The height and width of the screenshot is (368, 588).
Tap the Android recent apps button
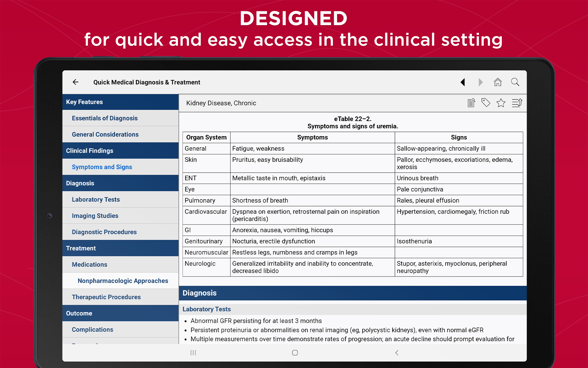point(193,353)
